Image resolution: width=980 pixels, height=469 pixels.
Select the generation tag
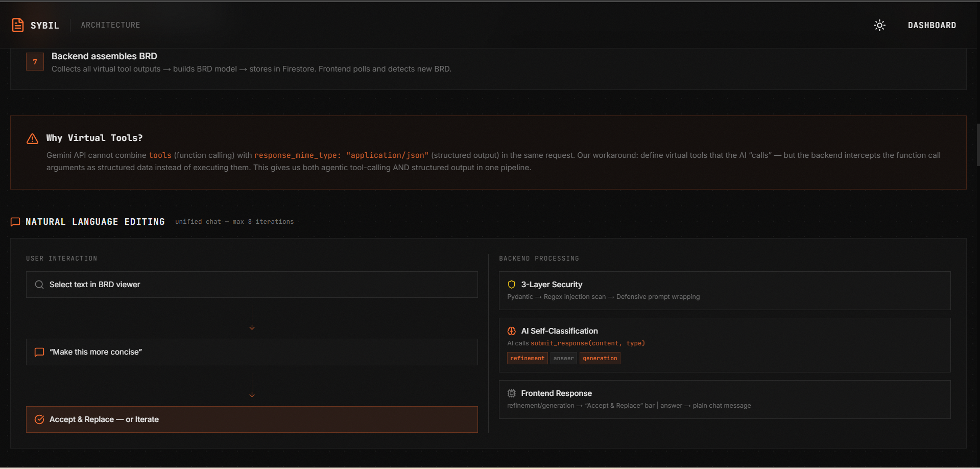[600, 358]
